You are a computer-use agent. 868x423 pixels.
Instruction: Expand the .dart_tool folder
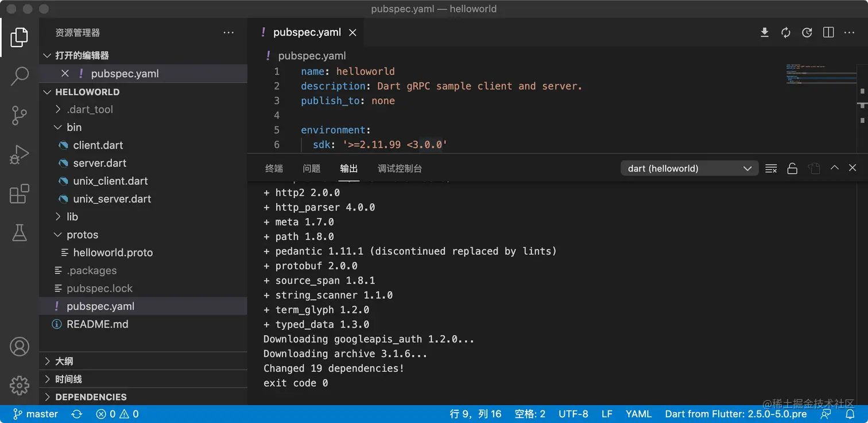pos(144,110)
